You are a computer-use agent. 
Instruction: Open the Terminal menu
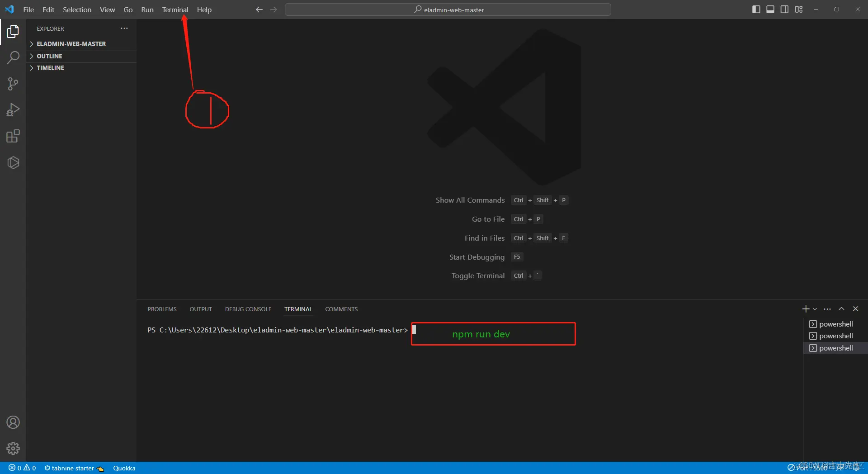click(175, 9)
